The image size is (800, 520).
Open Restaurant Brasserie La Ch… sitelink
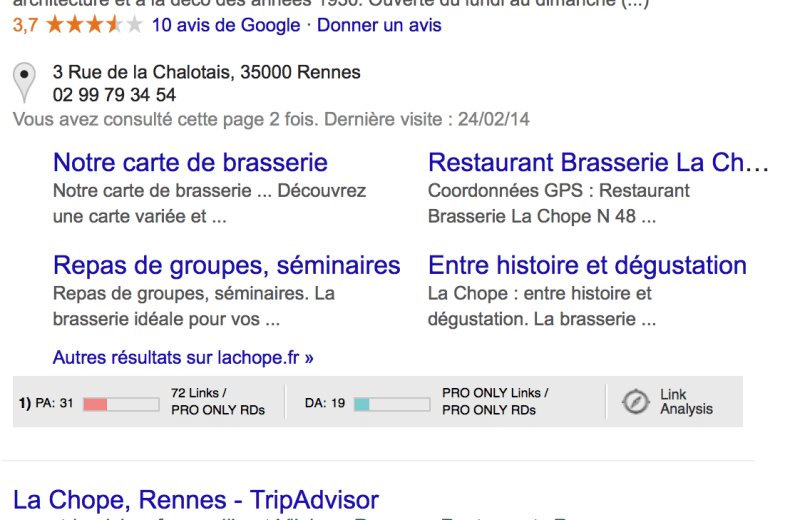click(598, 162)
